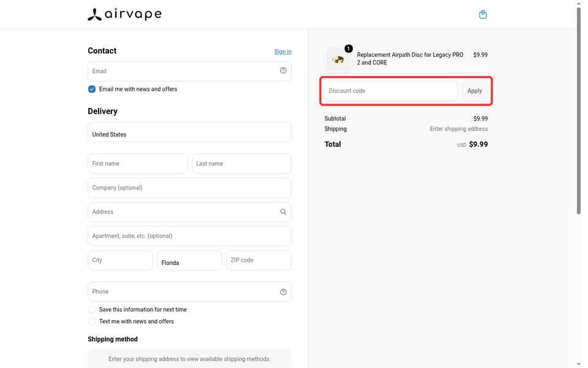Click the Sign in link

(x=283, y=52)
